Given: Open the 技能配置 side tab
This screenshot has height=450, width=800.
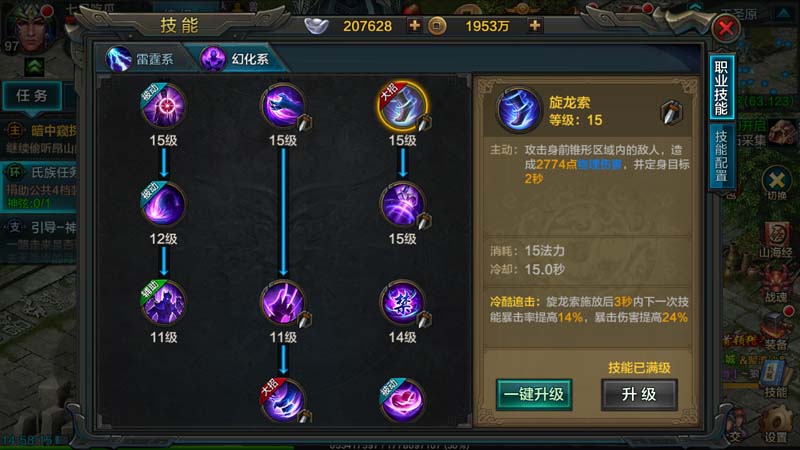Looking at the screenshot, I should (x=721, y=157).
